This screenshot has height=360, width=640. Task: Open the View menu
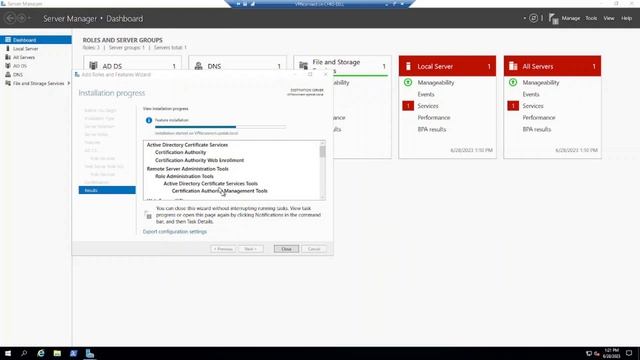pyautogui.click(x=609, y=18)
